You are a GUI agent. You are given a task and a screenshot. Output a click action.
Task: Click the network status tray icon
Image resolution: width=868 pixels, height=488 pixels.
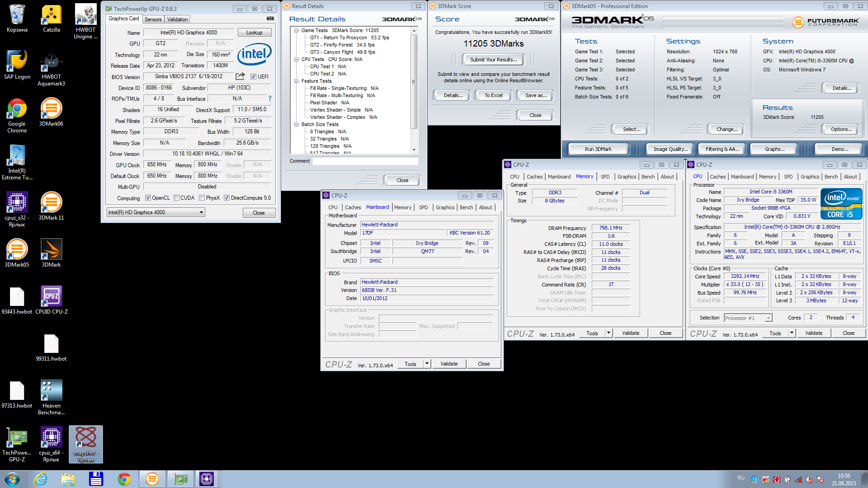pyautogui.click(x=798, y=479)
